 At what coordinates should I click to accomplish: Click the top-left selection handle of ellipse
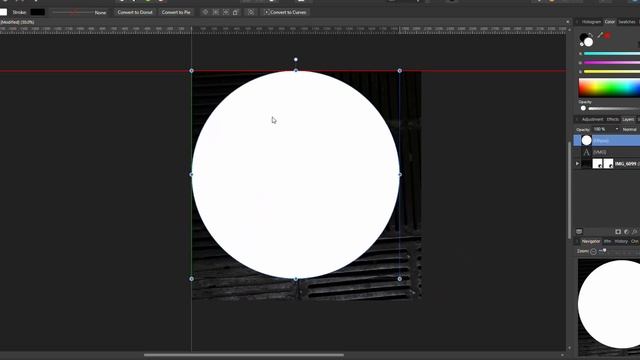[191, 71]
